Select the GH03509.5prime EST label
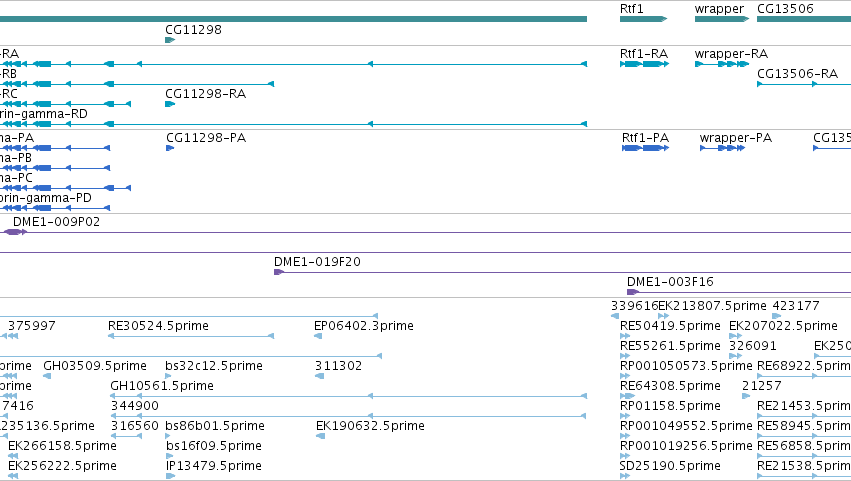851x481 pixels. [x=95, y=366]
